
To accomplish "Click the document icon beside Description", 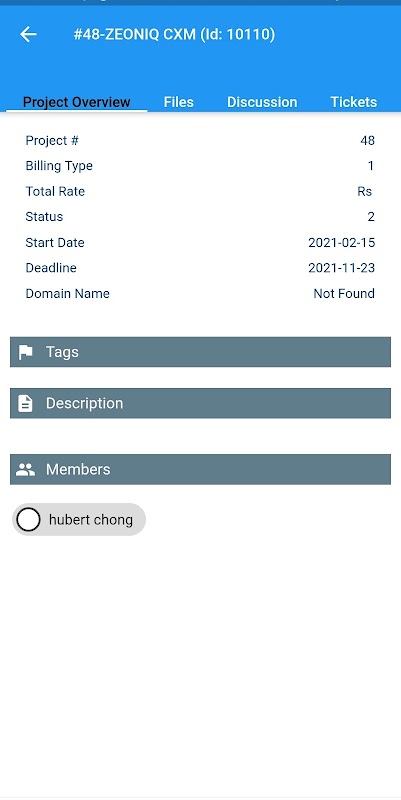I will 25,404.
